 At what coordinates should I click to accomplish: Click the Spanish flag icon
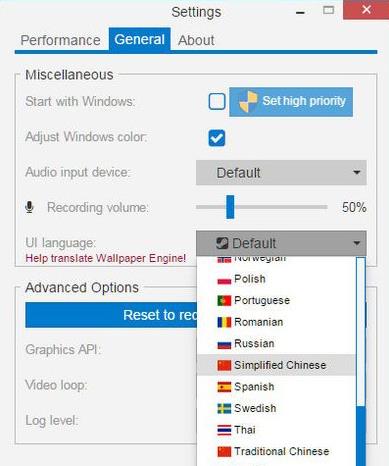coord(224,387)
